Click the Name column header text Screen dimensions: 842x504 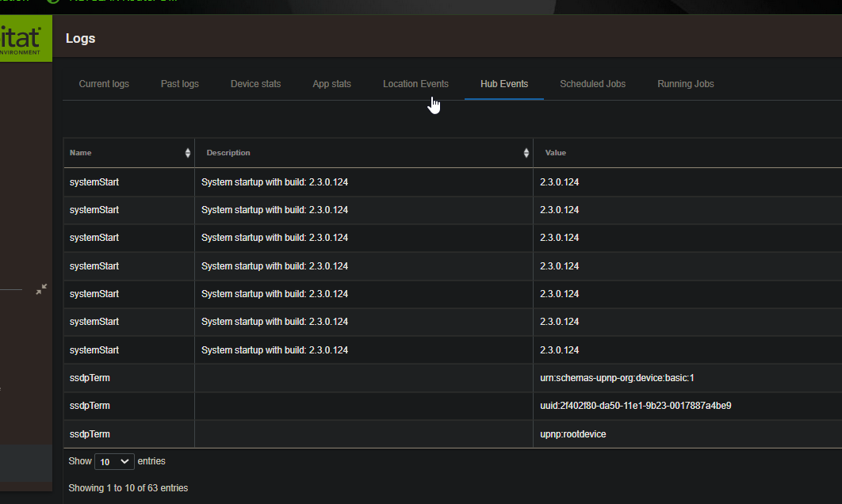81,153
